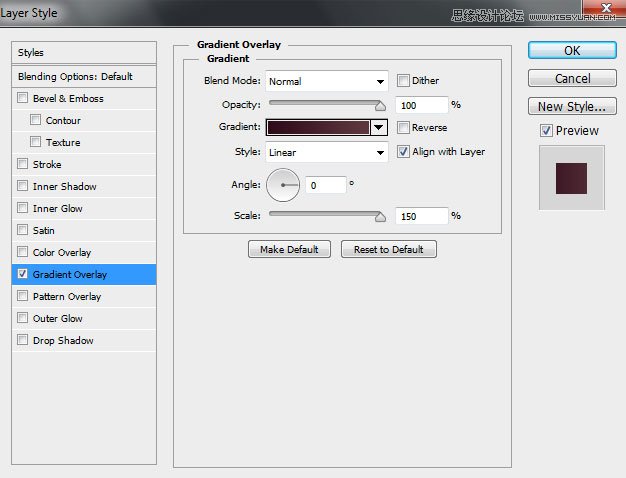The image size is (626, 478).
Task: Enable Drop Shadow checkbox
Action: click(x=23, y=340)
